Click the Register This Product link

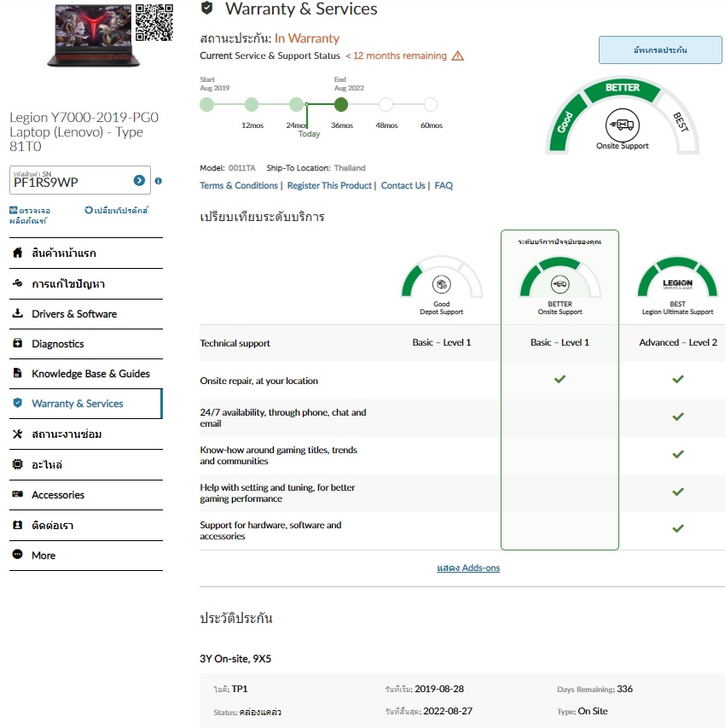[329, 186]
